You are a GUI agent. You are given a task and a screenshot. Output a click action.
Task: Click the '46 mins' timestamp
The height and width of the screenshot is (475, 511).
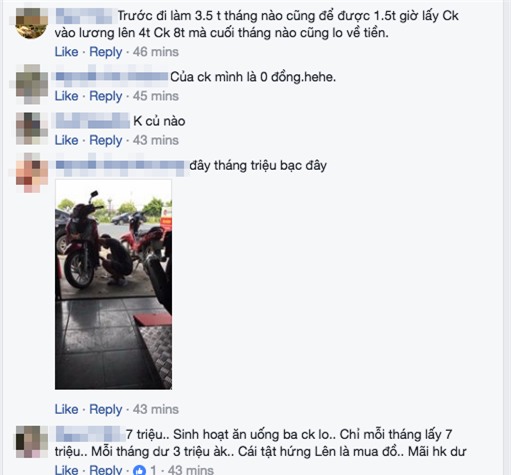[156, 52]
